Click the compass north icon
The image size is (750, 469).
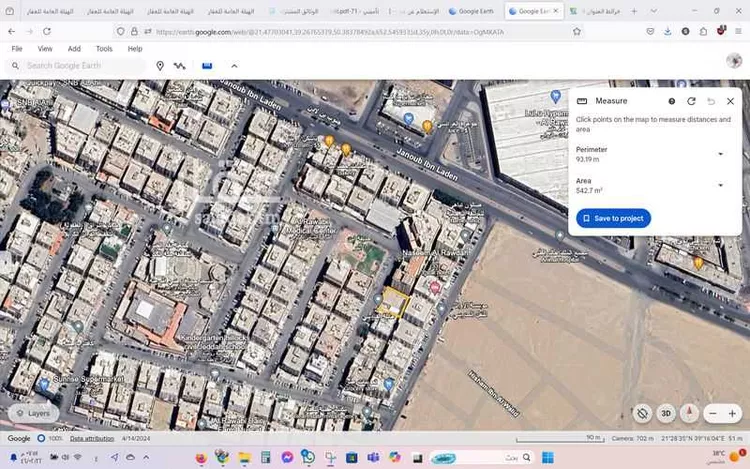(689, 413)
